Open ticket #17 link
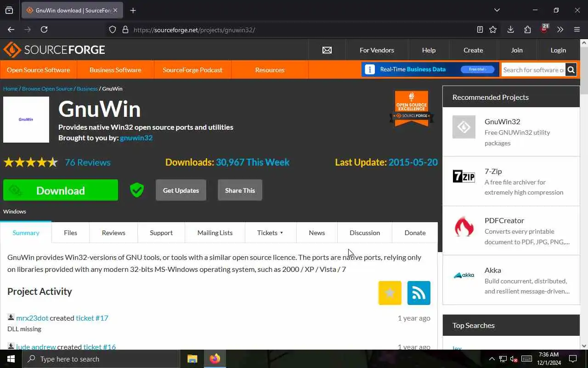588x368 pixels. [92, 318]
